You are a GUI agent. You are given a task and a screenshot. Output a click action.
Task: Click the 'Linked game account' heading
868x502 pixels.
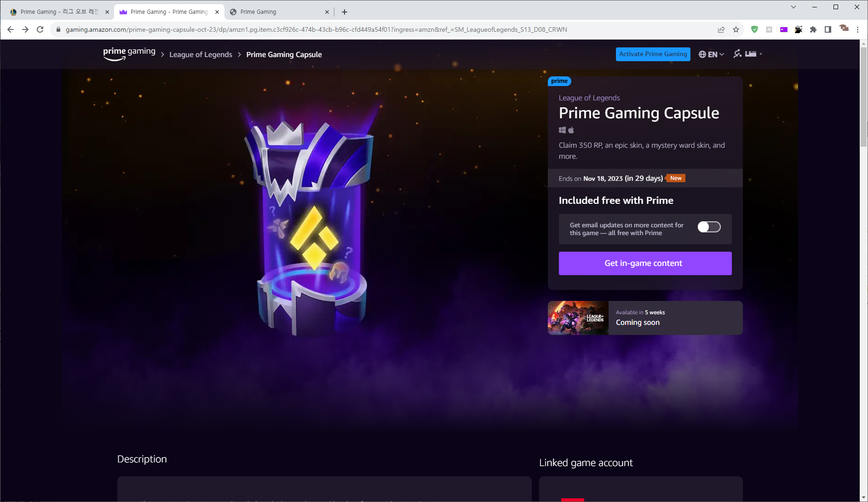coord(586,463)
